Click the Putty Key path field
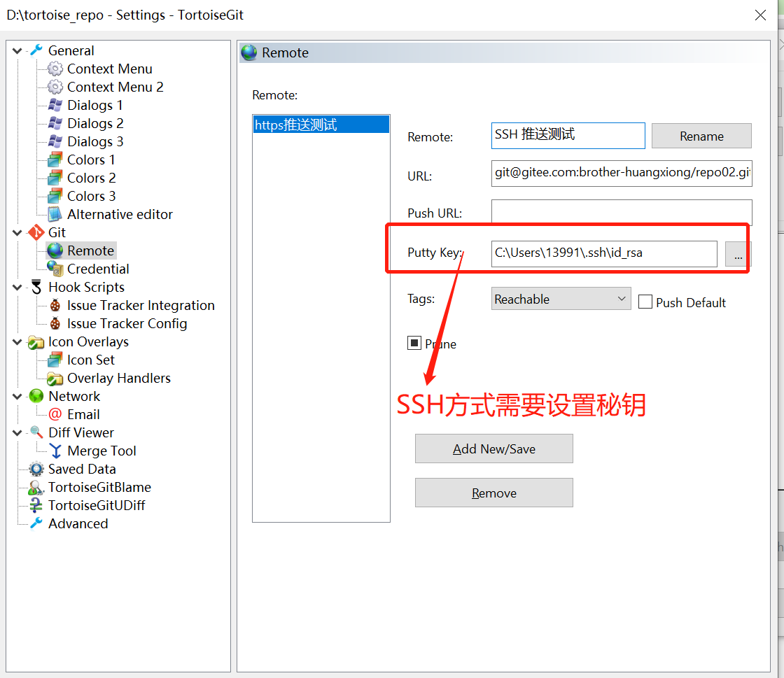The width and height of the screenshot is (784, 678). (604, 254)
